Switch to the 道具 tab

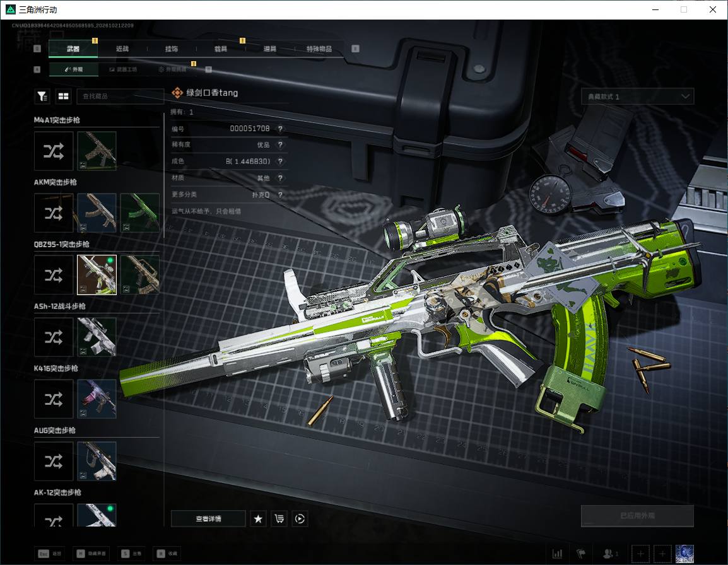(x=270, y=49)
